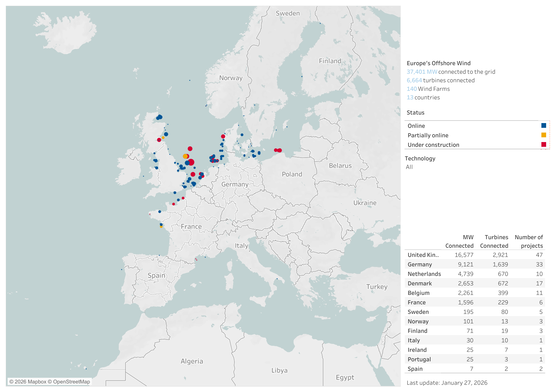
Task: Select the Germany row in the table
Action: click(x=419, y=264)
